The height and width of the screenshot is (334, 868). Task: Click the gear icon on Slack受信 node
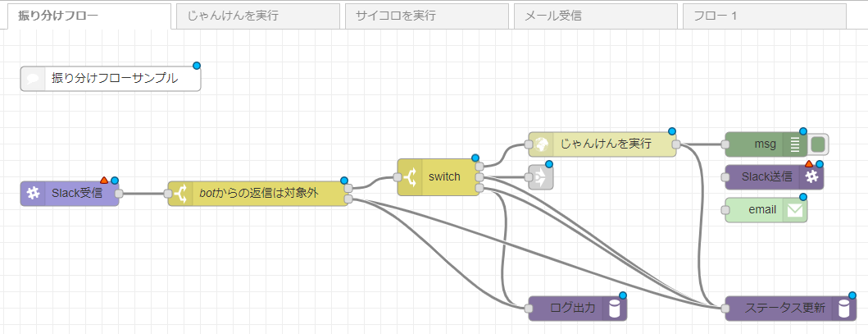click(34, 194)
